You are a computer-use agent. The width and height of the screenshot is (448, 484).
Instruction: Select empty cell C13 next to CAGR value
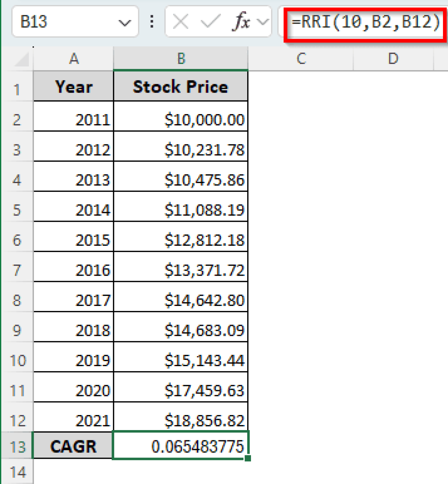click(x=301, y=446)
